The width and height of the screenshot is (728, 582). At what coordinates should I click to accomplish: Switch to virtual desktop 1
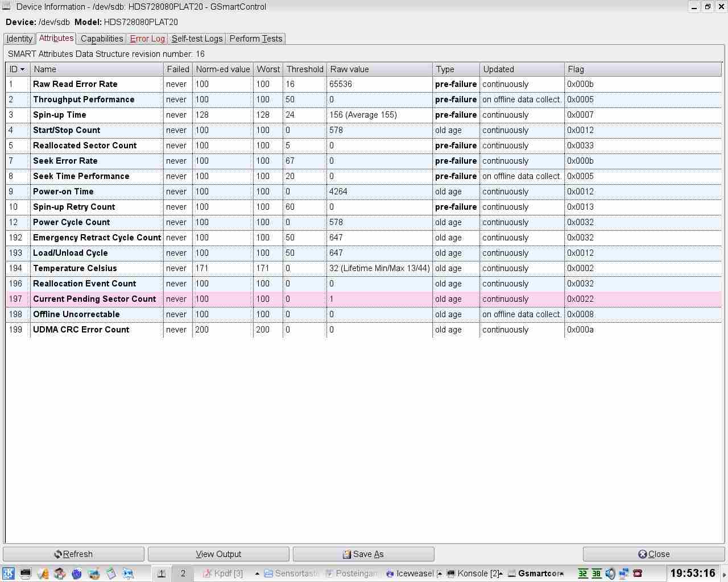[162, 573]
